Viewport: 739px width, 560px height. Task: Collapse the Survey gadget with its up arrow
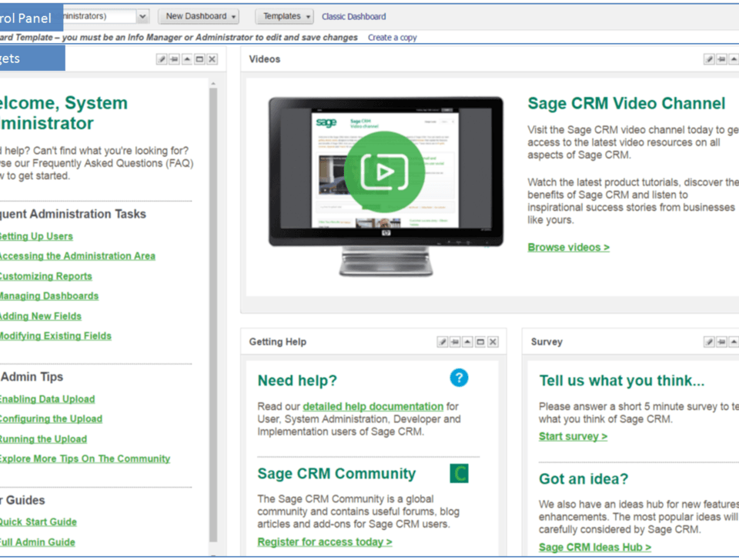click(x=734, y=342)
